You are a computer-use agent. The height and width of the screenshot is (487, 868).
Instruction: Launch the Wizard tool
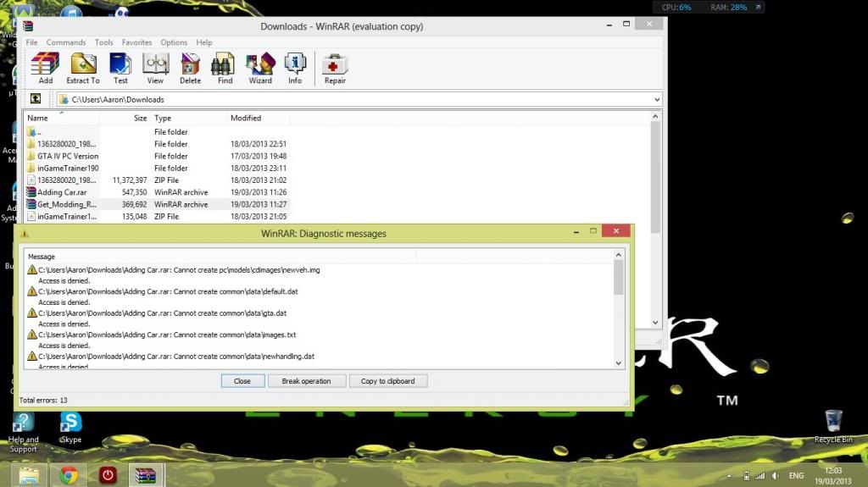tap(260, 68)
